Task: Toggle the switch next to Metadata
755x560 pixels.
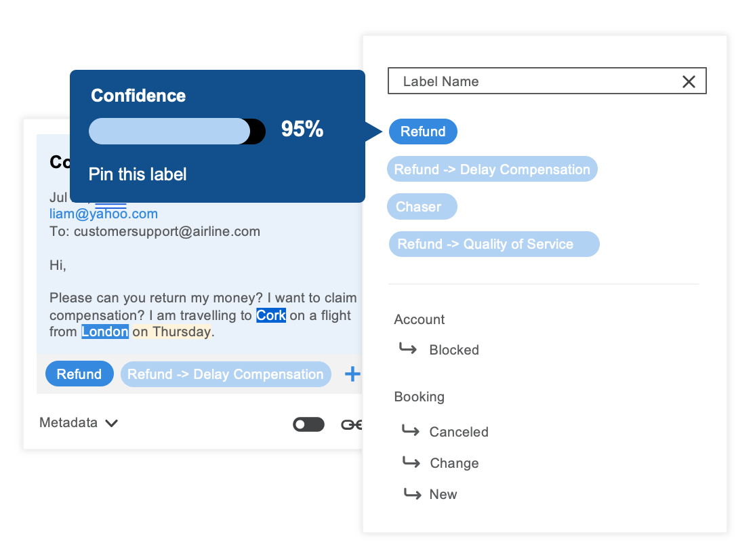Action: click(308, 424)
